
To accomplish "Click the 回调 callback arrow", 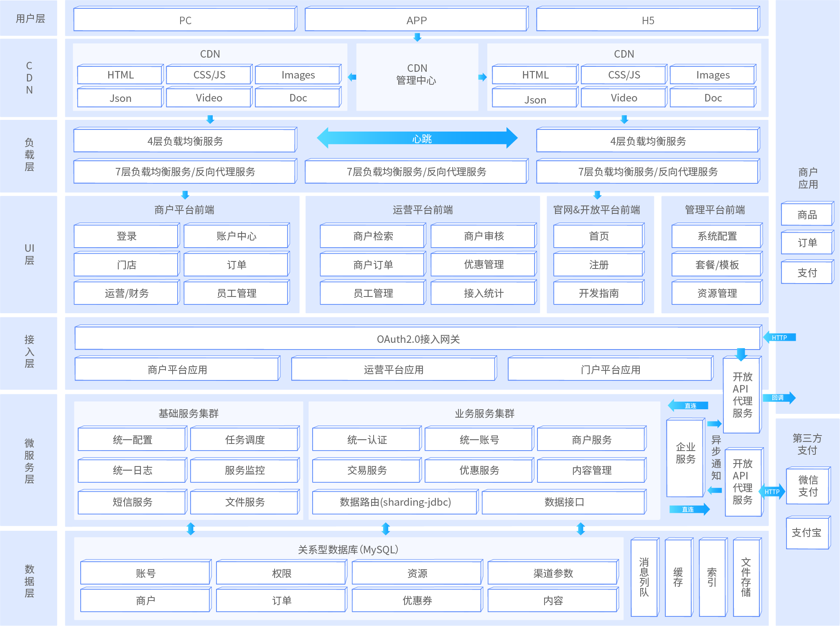I will click(x=779, y=398).
